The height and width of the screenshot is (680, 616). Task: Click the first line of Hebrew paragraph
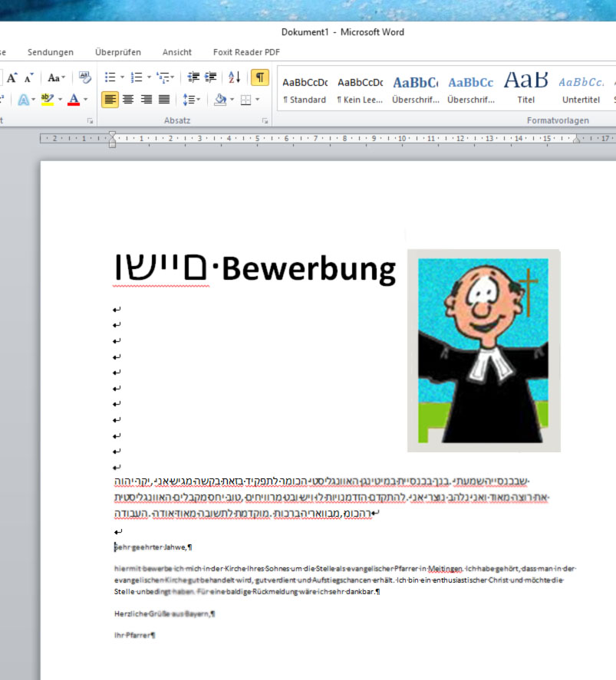pyautogui.click(x=322, y=481)
